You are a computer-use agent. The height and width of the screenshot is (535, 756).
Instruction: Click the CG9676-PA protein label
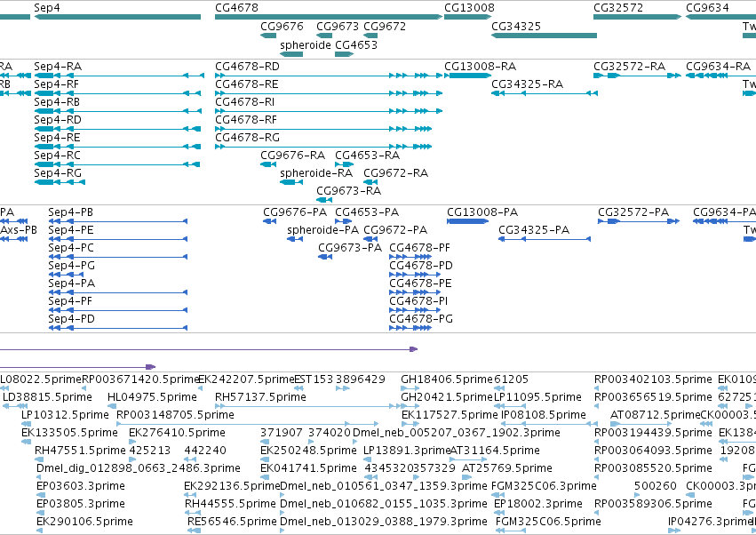point(295,212)
